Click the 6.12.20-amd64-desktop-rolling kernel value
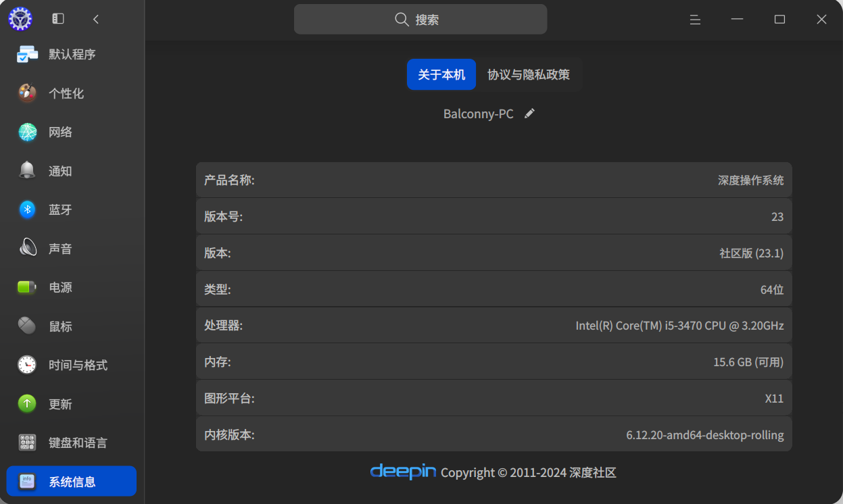 (x=705, y=434)
